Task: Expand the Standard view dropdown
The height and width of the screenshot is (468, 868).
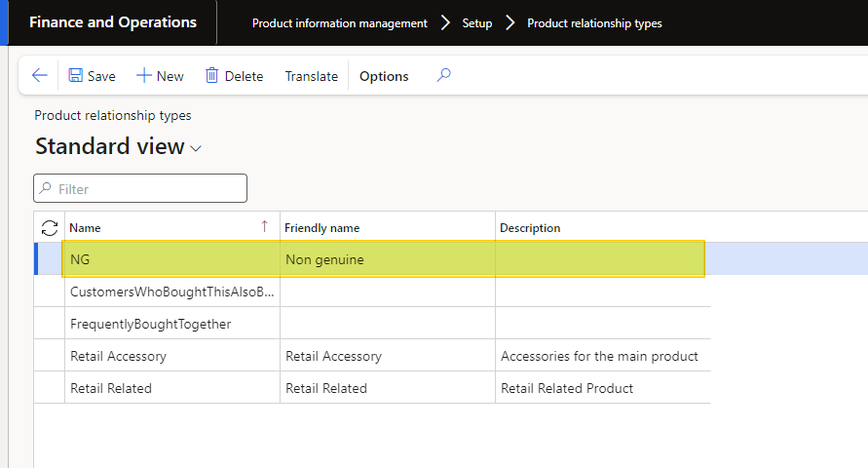Action: [196, 148]
